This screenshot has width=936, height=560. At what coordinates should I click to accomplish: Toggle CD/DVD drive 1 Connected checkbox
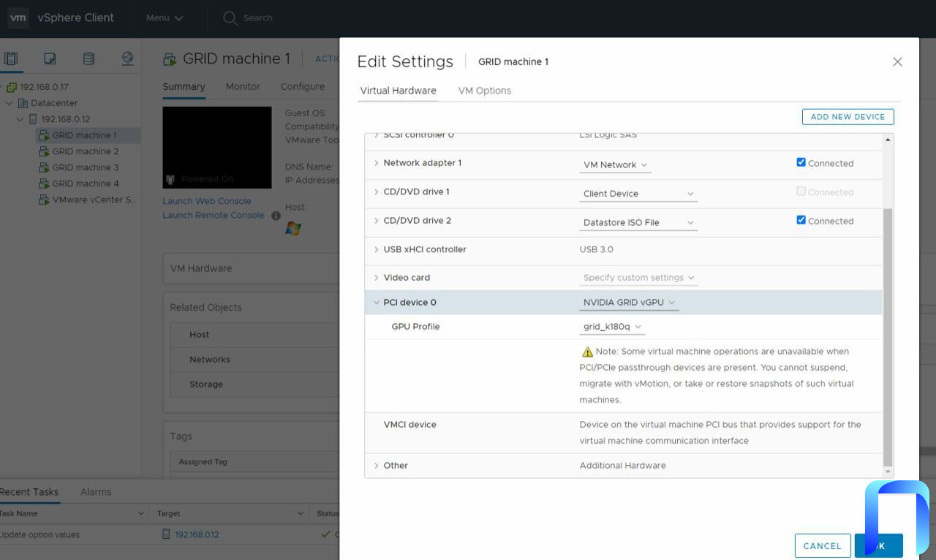pyautogui.click(x=801, y=191)
